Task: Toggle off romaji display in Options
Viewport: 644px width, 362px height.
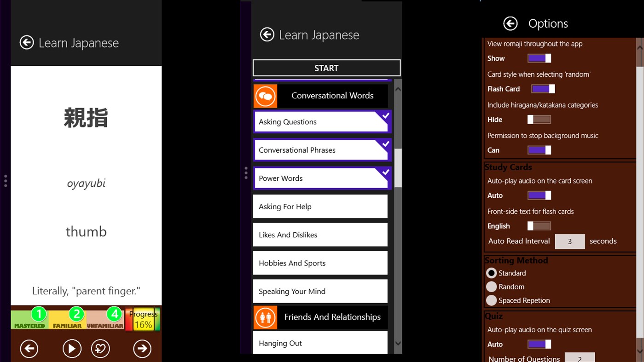Action: coord(539,58)
